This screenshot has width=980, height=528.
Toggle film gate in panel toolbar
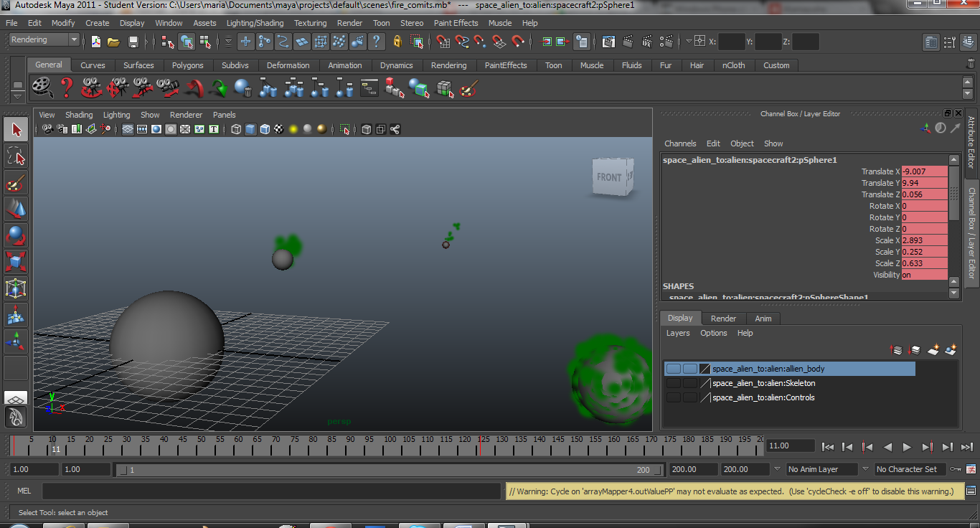pyautogui.click(x=142, y=129)
